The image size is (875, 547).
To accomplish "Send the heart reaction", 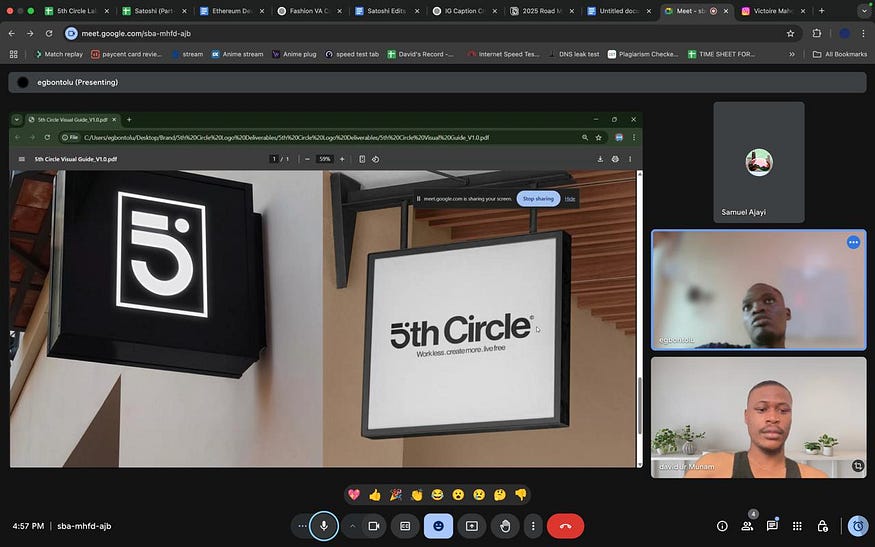I will click(354, 495).
